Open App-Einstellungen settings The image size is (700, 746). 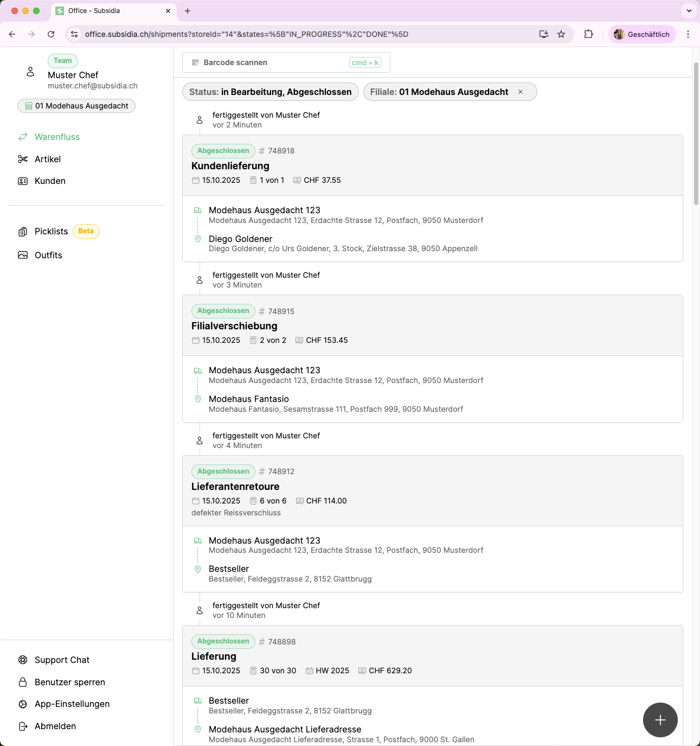[72, 704]
